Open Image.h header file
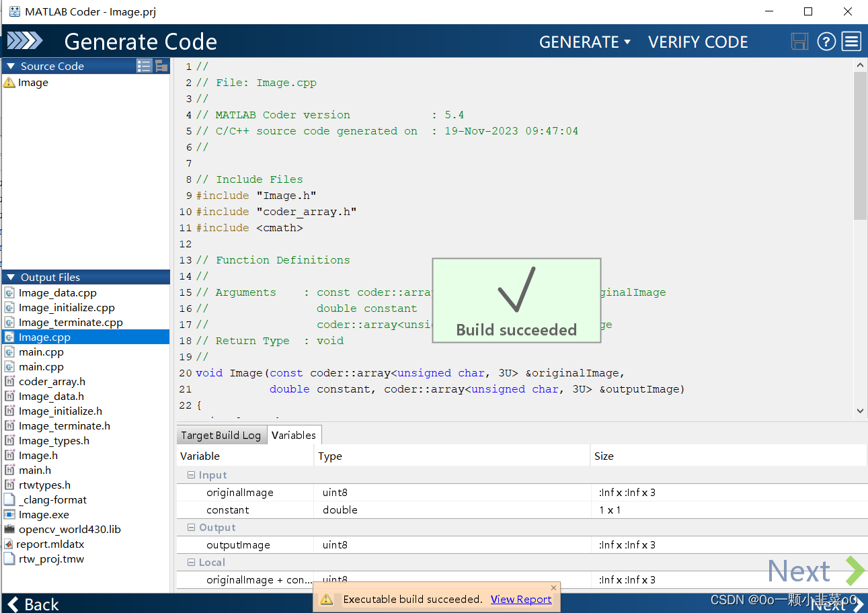Image resolution: width=868 pixels, height=613 pixels. tap(38, 456)
